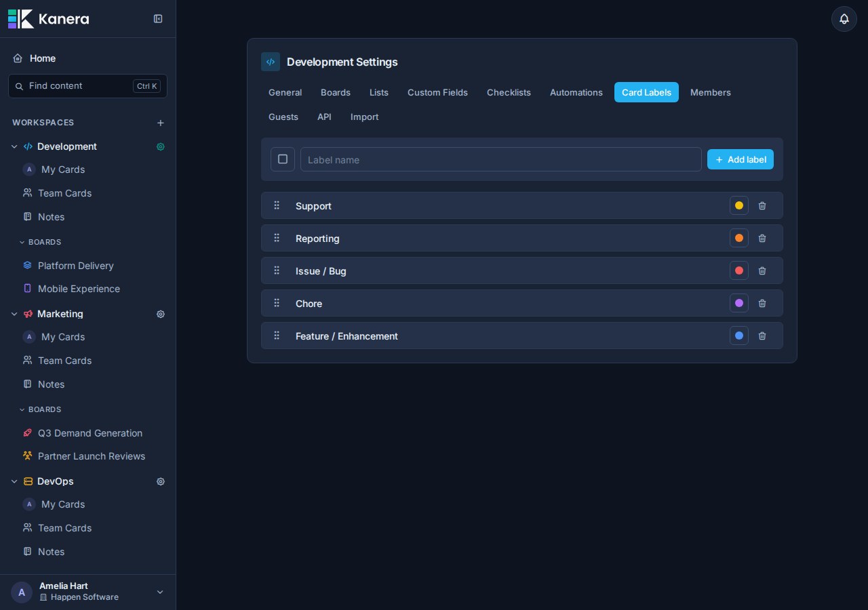
Task: Delete the Chore label
Action: [762, 303]
